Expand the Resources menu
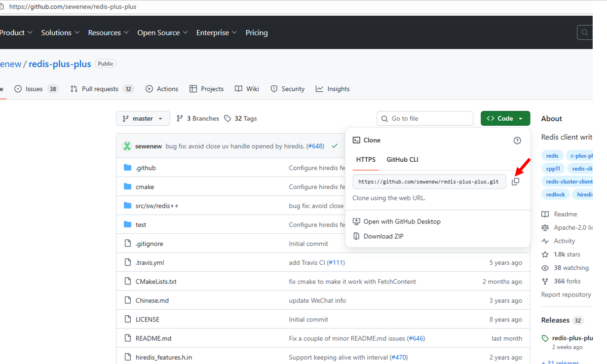The height and width of the screenshot is (364, 607). tap(109, 33)
